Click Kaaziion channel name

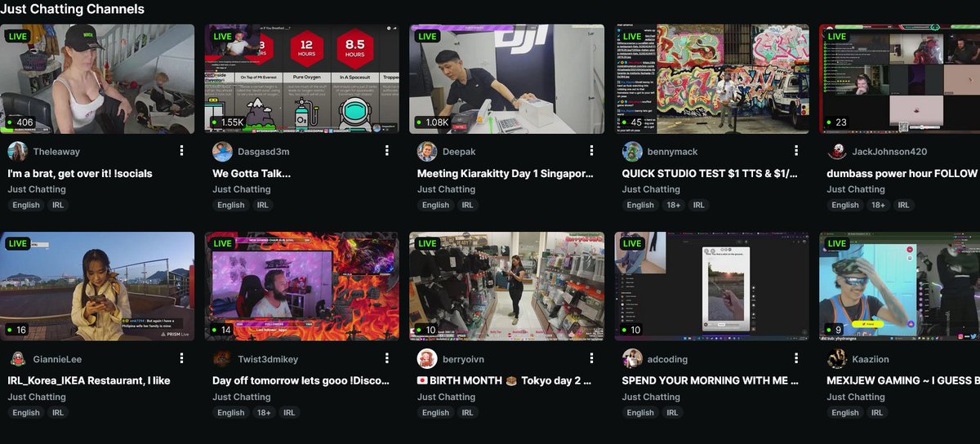(x=871, y=359)
